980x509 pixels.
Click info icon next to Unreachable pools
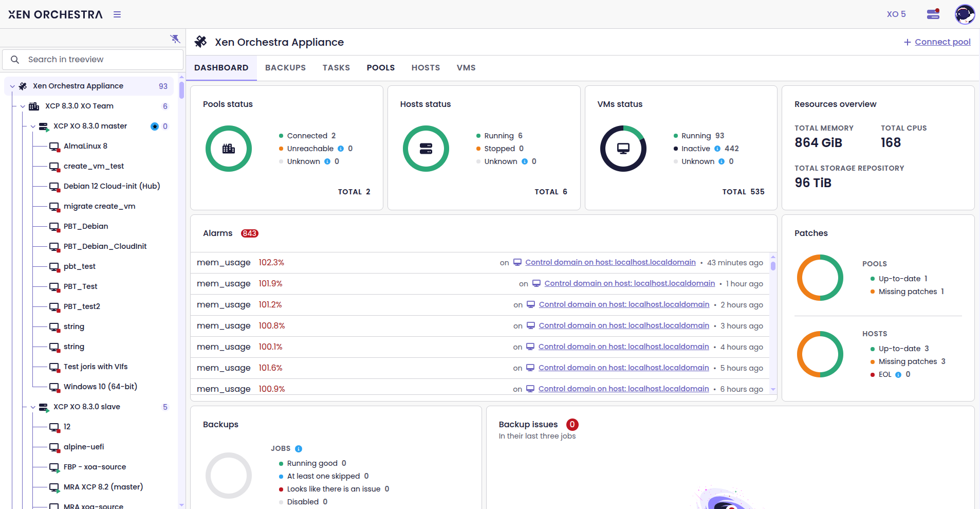click(x=341, y=149)
